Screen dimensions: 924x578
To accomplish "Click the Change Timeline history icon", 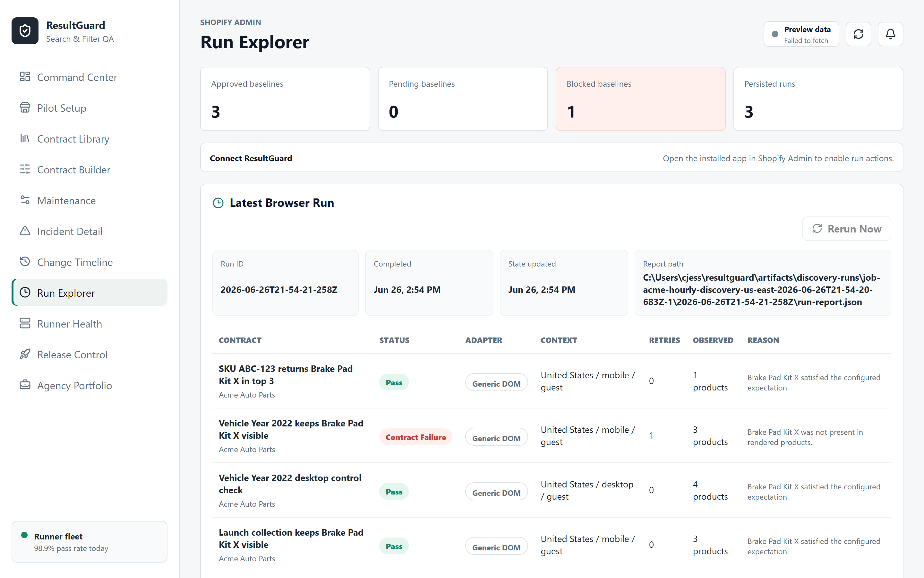I will pyautogui.click(x=25, y=261).
